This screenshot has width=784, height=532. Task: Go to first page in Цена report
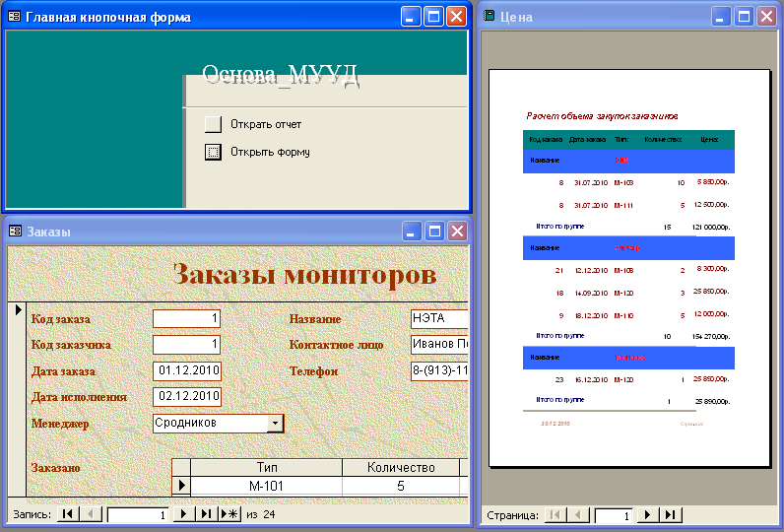pos(555,515)
